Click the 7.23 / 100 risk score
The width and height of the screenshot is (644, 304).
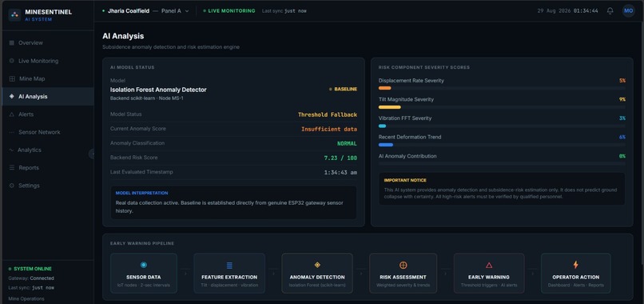pos(340,158)
